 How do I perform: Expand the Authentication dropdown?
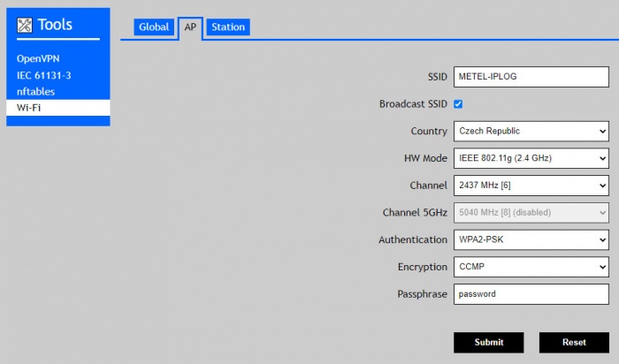pyautogui.click(x=531, y=240)
